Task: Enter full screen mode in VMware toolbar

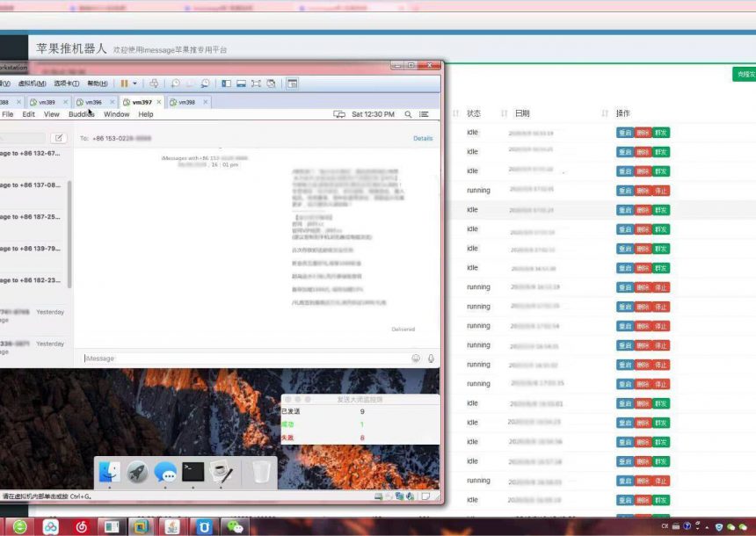Action: (x=256, y=83)
